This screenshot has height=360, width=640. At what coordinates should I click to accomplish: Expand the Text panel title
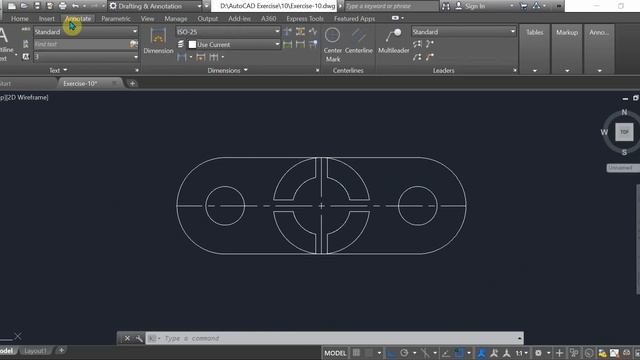[58, 70]
